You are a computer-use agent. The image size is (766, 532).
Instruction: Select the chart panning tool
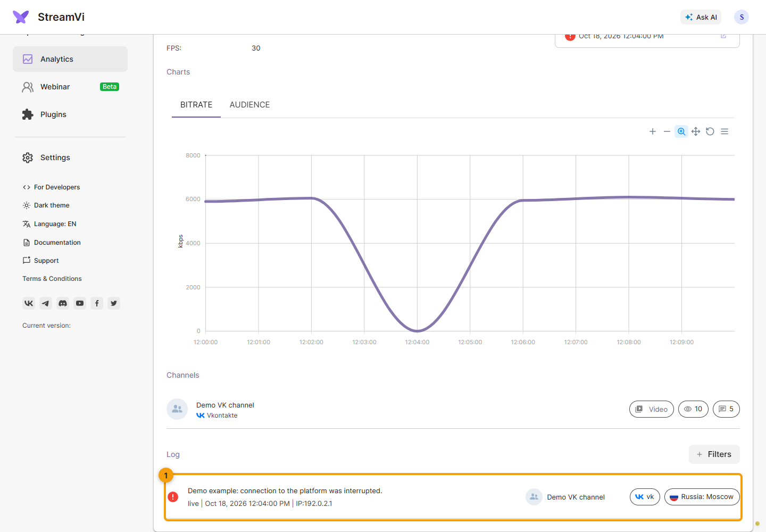tap(696, 131)
